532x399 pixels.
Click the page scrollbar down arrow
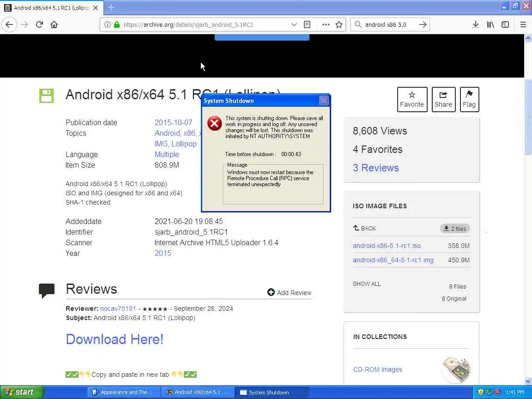pyautogui.click(x=528, y=381)
